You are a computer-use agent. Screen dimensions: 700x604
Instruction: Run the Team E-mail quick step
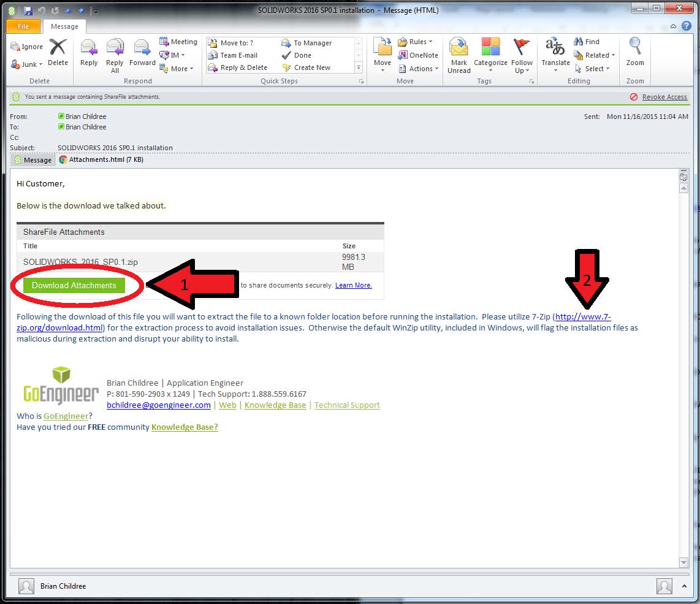tap(232, 55)
